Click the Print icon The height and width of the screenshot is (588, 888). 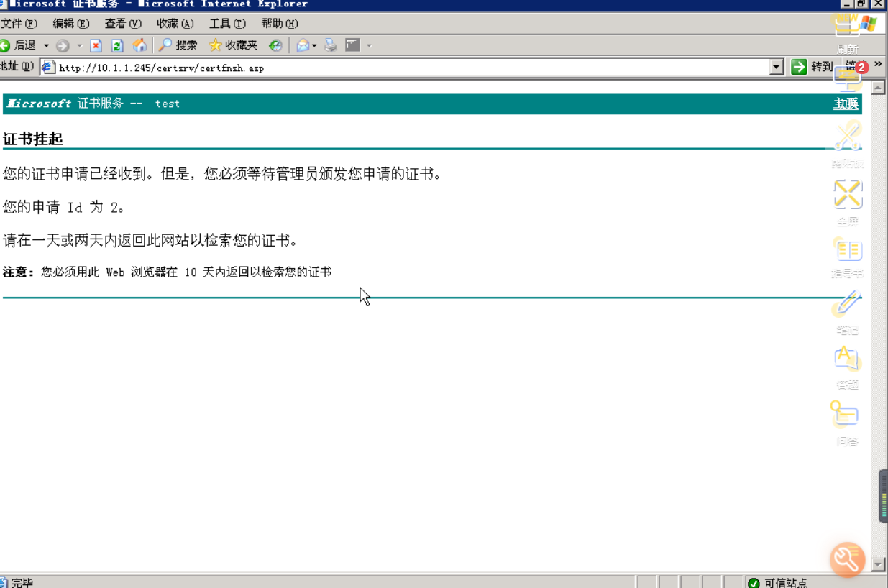tap(331, 45)
